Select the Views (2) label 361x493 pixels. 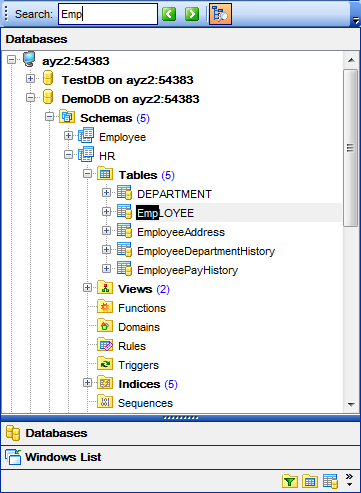pyautogui.click(x=144, y=289)
